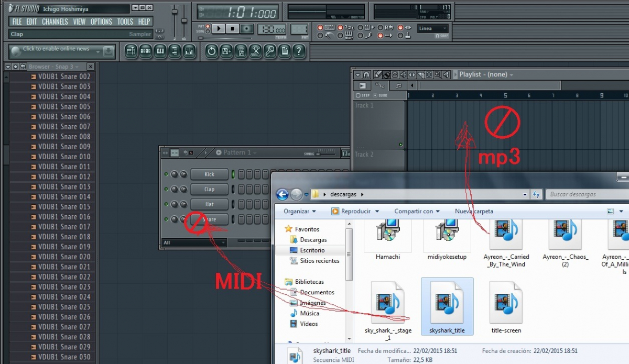Image resolution: width=629 pixels, height=364 pixels.
Task: Open the Linea snap dropdown
Action: pyautogui.click(x=433, y=28)
